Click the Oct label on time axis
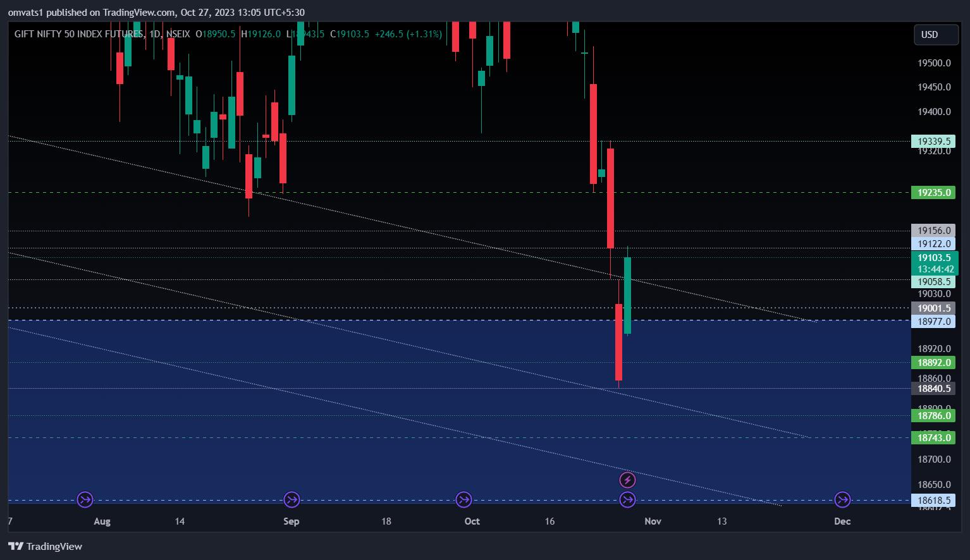This screenshot has width=970, height=560. (472, 521)
